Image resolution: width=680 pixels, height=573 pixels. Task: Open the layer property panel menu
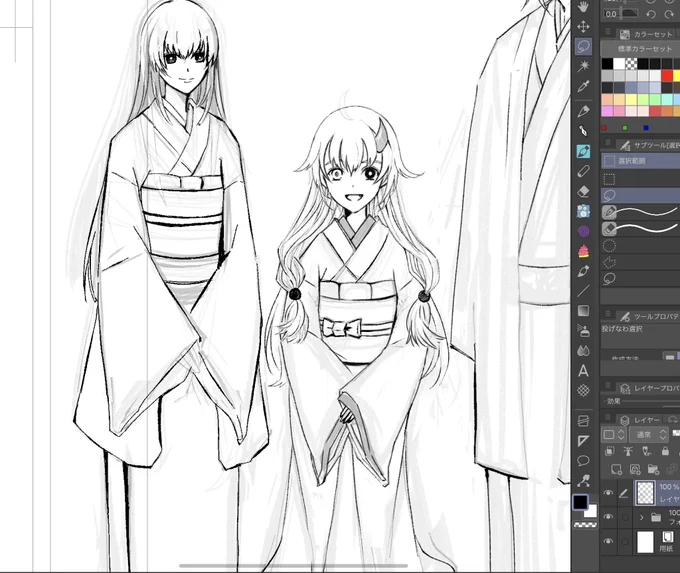tap(608, 386)
